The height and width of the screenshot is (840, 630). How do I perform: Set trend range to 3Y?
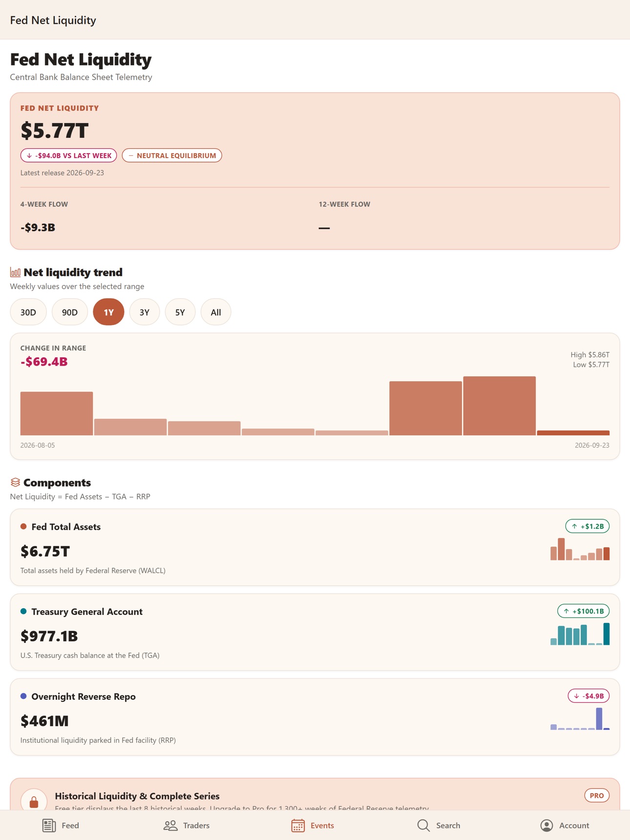coord(145,312)
